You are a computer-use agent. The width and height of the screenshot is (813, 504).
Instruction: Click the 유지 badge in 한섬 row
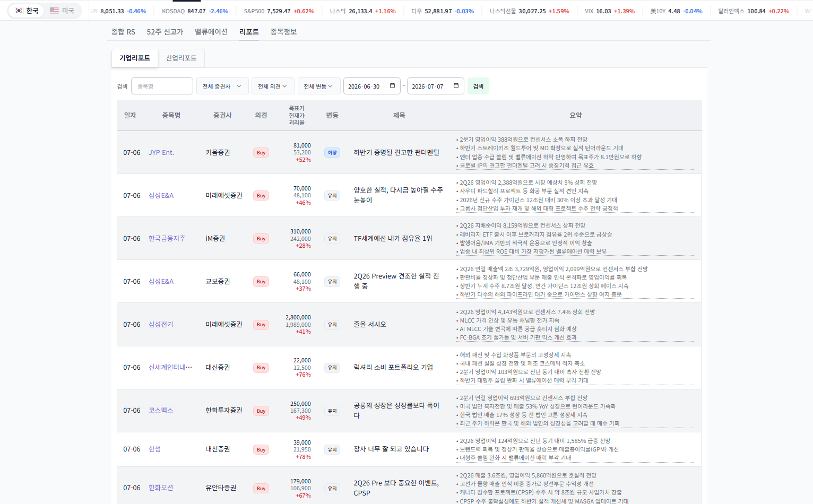point(332,449)
